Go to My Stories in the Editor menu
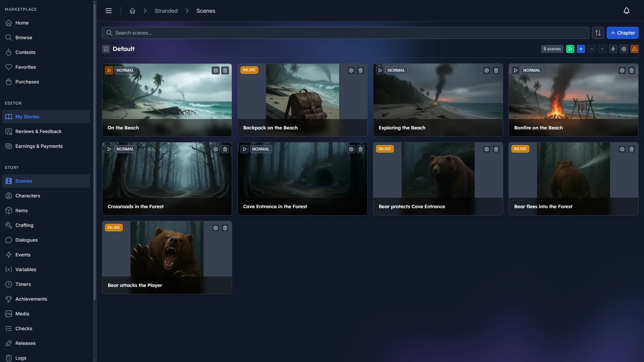The width and height of the screenshot is (644, 362). pyautogui.click(x=27, y=116)
